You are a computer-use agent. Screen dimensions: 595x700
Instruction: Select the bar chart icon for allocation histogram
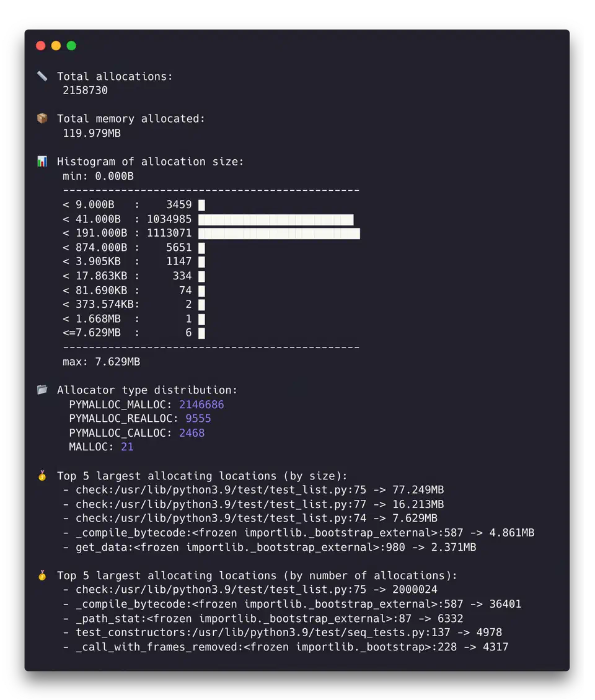(x=42, y=160)
